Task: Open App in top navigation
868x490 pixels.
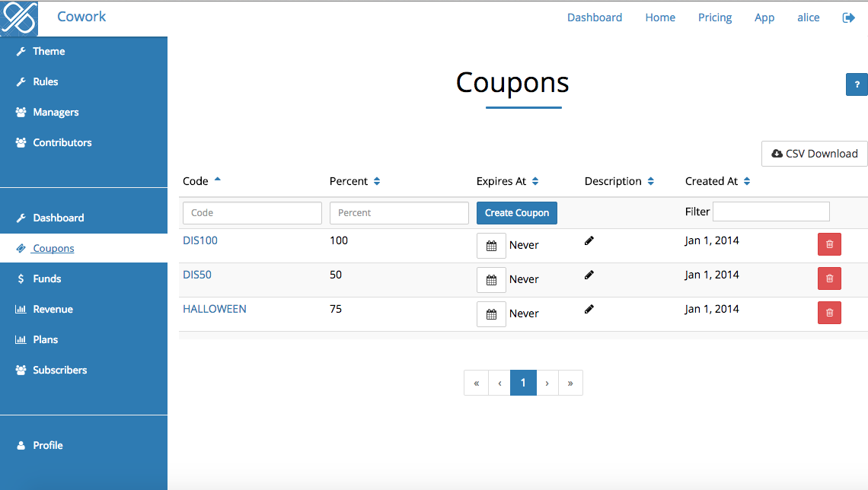Action: [x=764, y=17]
